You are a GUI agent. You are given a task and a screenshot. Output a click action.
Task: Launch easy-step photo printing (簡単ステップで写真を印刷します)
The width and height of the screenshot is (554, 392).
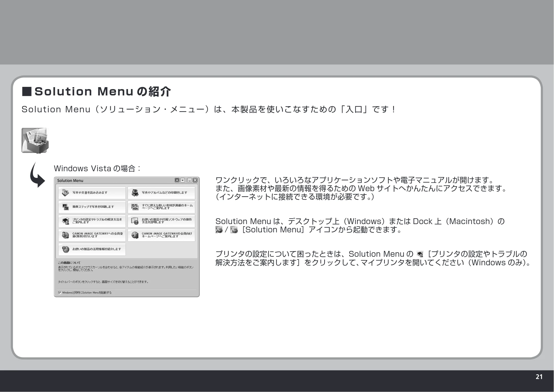(92, 207)
